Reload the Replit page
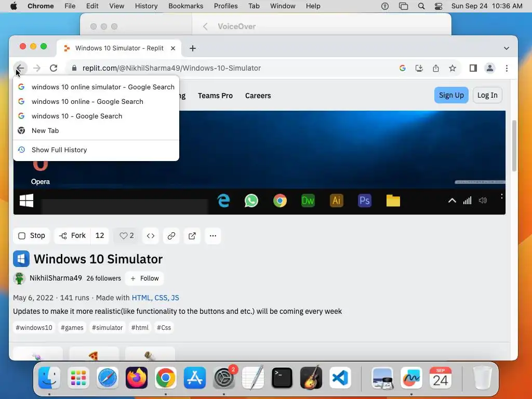532x399 pixels. point(54,68)
